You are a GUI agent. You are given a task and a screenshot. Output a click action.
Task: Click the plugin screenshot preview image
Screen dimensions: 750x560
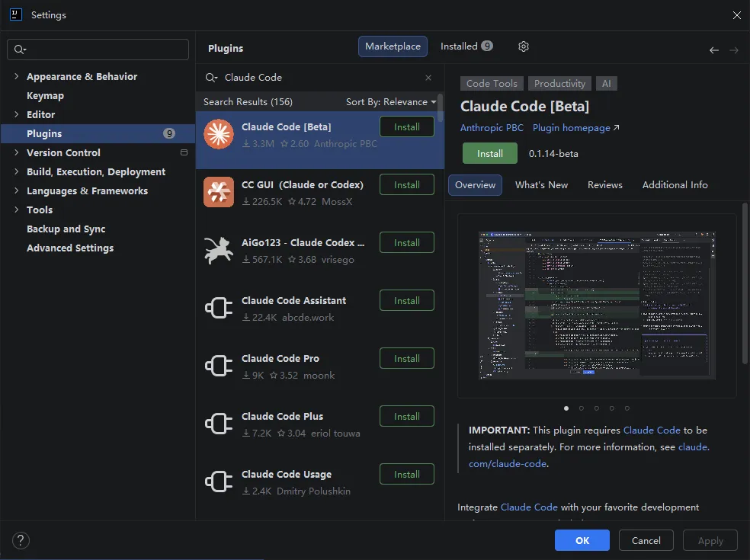coord(597,306)
